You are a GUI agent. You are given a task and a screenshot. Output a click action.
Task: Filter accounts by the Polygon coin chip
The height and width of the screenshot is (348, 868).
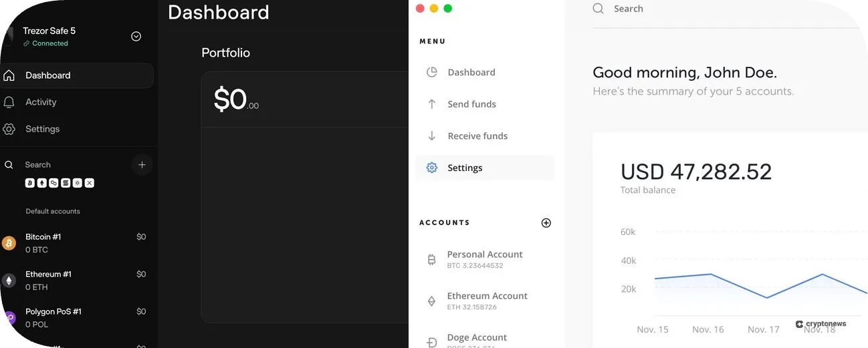53,183
